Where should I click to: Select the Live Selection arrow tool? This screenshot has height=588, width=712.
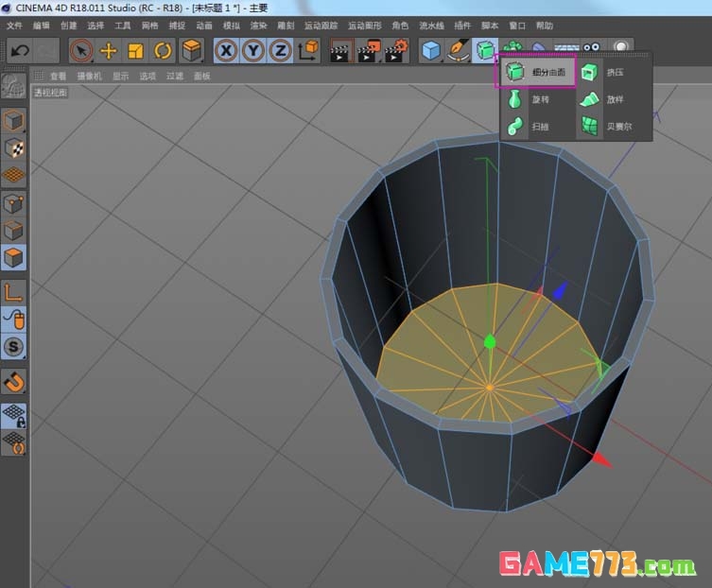(81, 50)
